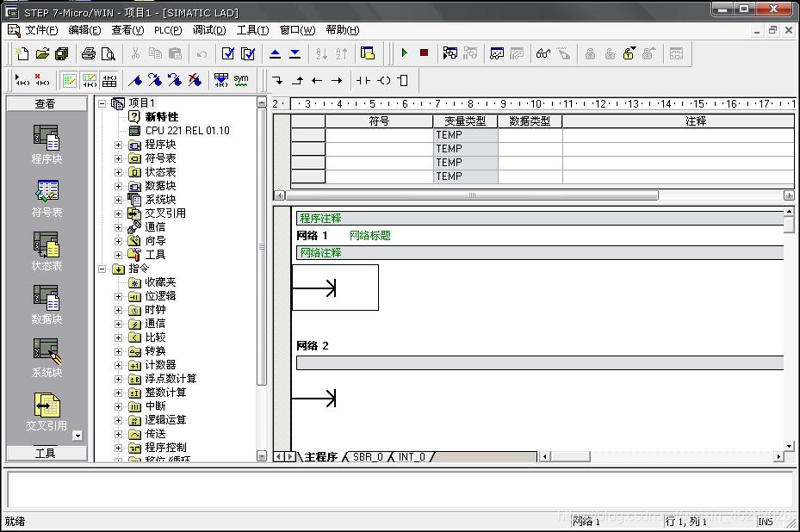Expand the 程序块 tree node

(x=118, y=145)
